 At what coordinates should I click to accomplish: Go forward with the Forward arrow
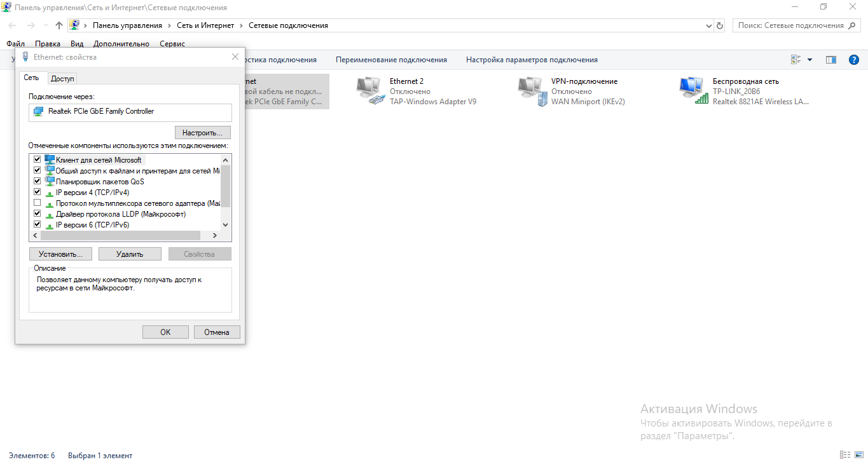pos(31,25)
